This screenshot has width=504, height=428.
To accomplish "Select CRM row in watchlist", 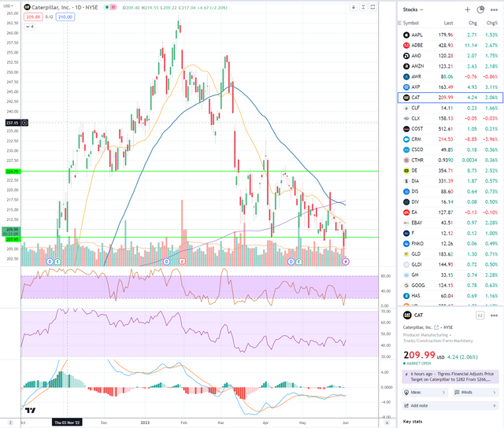I will pyautogui.click(x=450, y=139).
